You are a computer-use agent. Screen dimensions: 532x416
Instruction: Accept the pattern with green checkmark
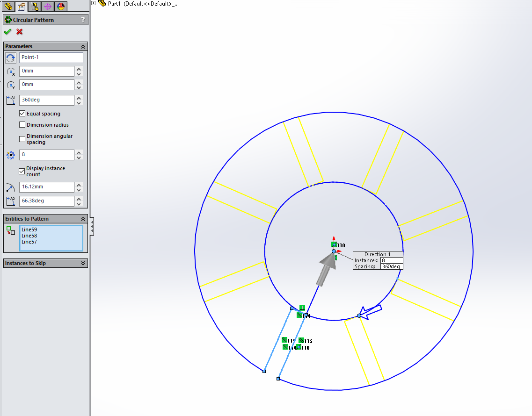tap(7, 31)
